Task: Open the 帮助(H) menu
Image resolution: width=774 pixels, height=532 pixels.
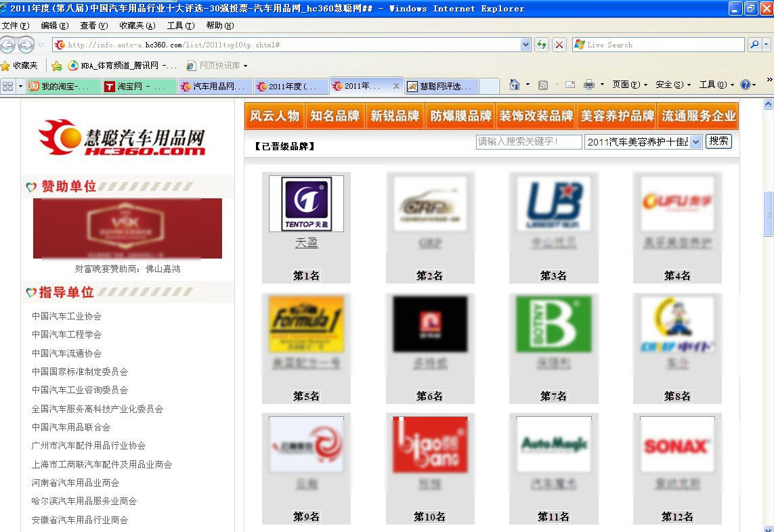Action: pos(220,26)
